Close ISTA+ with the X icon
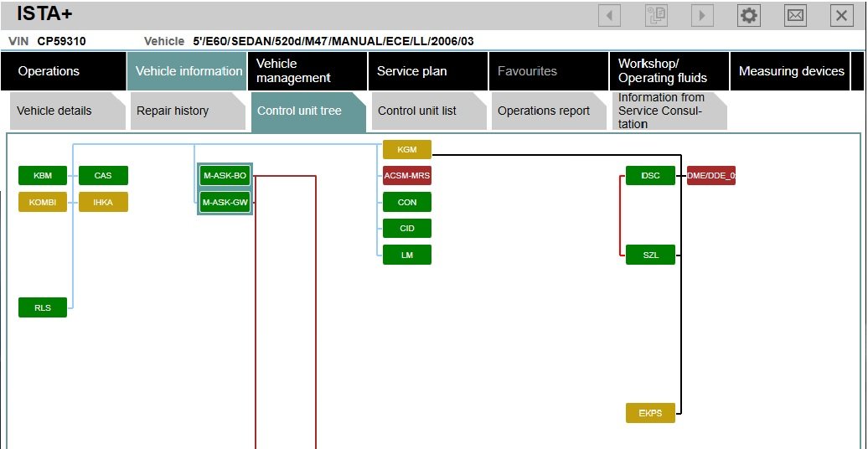This screenshot has width=868, height=449. point(841,15)
